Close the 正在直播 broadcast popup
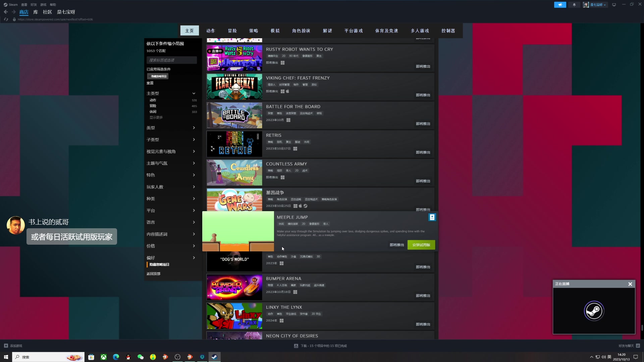 coord(630,284)
